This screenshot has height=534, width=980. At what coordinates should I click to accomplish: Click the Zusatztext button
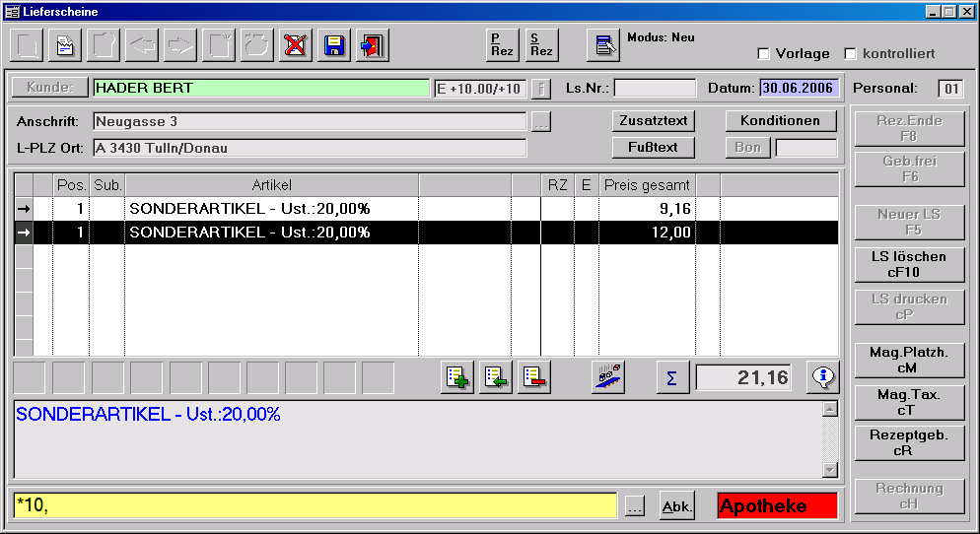[x=653, y=121]
